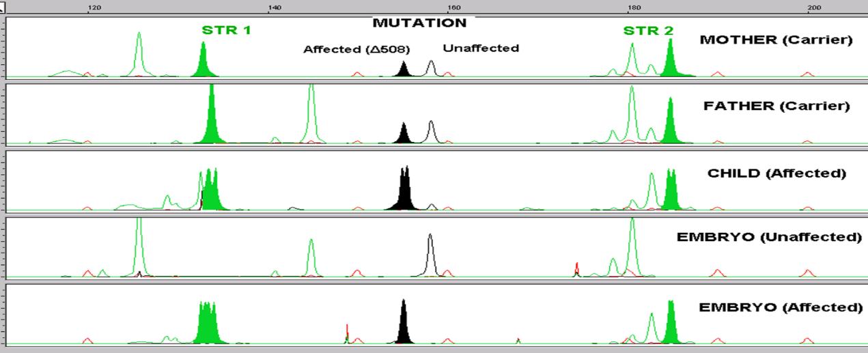The image size is (868, 353).
Task: Click the 160 mark on the size ruler
Action: pyautogui.click(x=452, y=8)
